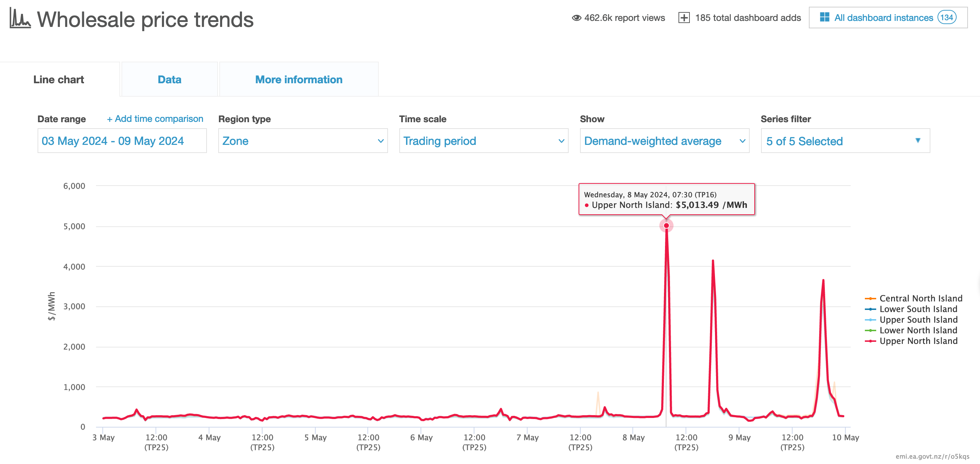
Task: Open the Region type Zone dropdown
Action: point(303,141)
